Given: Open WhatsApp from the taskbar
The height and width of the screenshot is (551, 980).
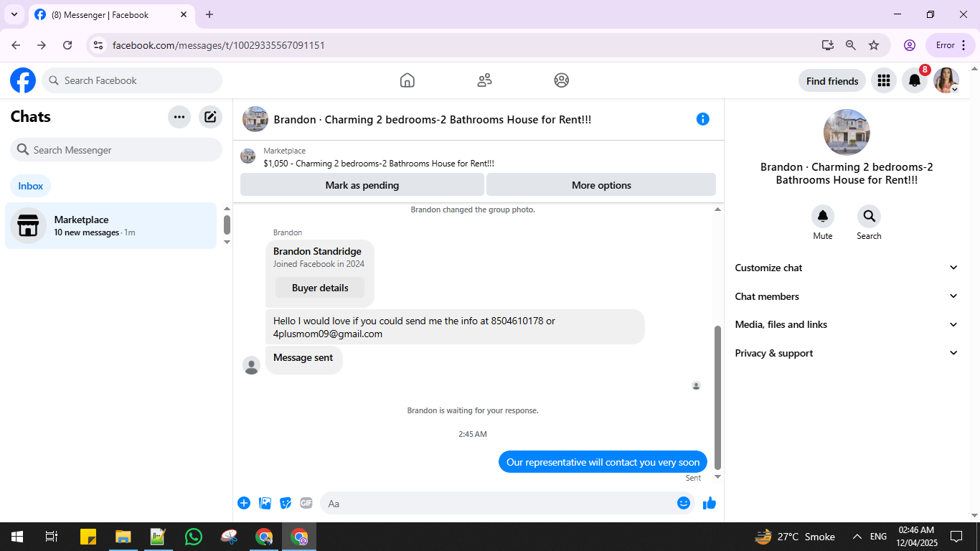Looking at the screenshot, I should coord(194,537).
